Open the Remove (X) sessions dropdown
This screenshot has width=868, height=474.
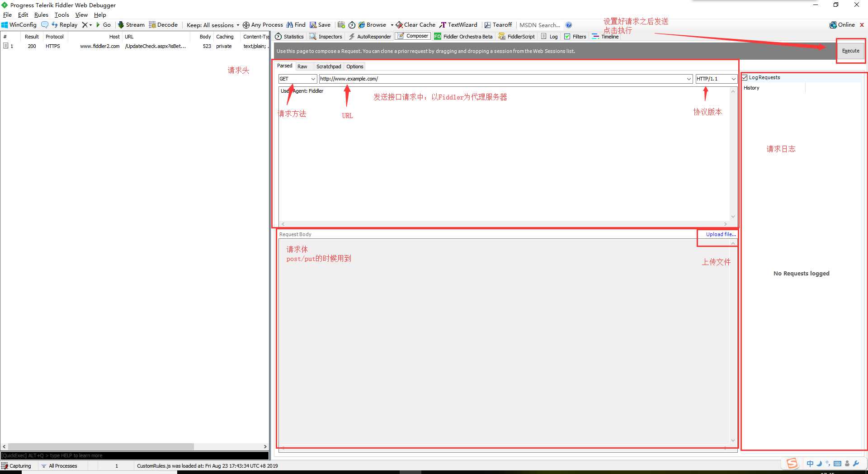click(x=87, y=25)
